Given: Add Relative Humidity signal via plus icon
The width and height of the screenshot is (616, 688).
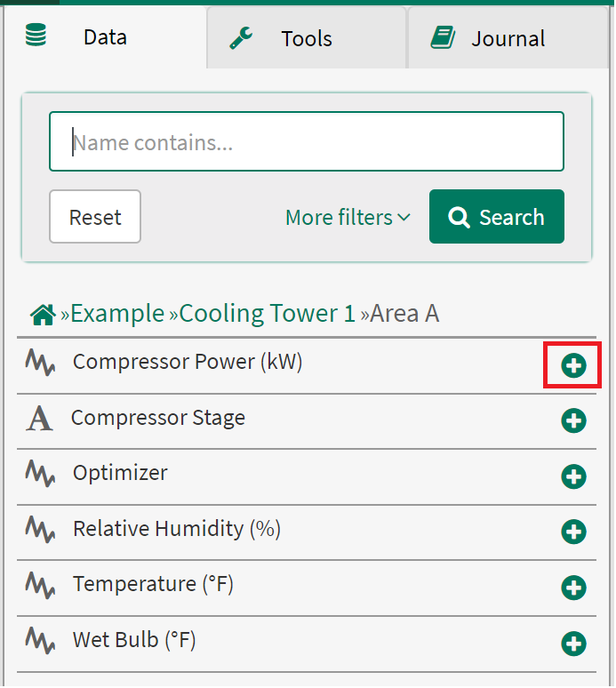Looking at the screenshot, I should click(573, 532).
